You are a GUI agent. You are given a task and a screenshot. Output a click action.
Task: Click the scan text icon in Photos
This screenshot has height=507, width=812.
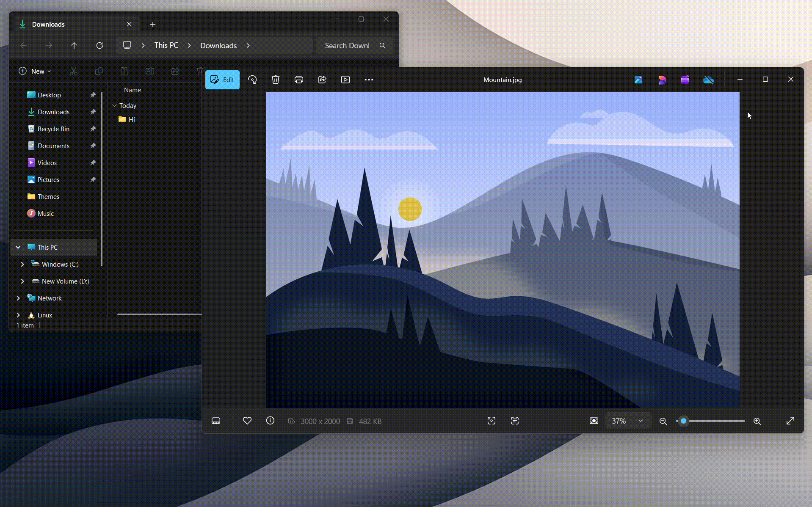tap(515, 421)
